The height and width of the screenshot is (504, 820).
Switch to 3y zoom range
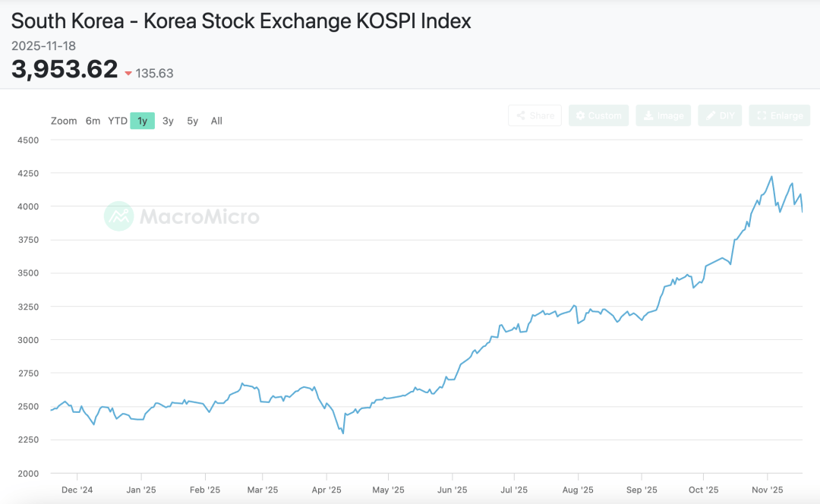(168, 121)
